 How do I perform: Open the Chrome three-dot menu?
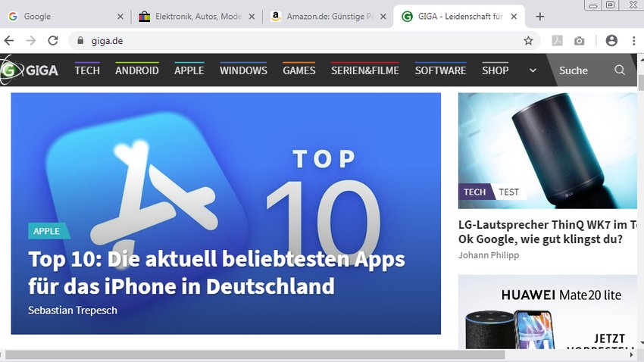[x=633, y=41]
